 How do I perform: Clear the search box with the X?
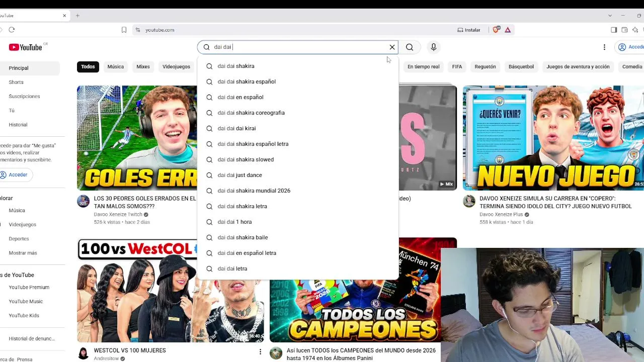click(x=392, y=47)
